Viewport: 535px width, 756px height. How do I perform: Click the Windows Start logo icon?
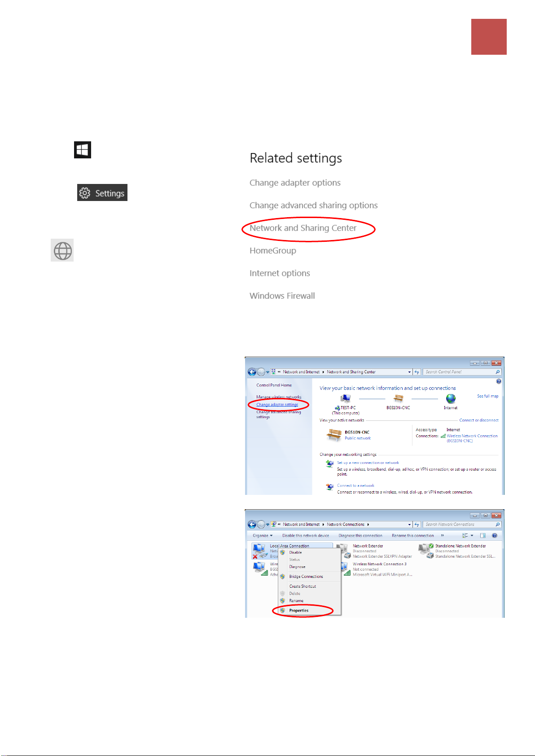[83, 150]
